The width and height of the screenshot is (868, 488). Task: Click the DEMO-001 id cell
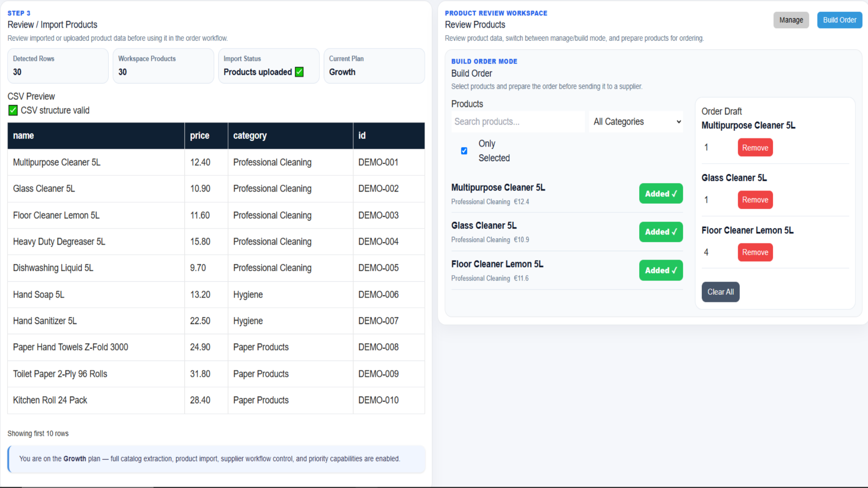pos(389,162)
